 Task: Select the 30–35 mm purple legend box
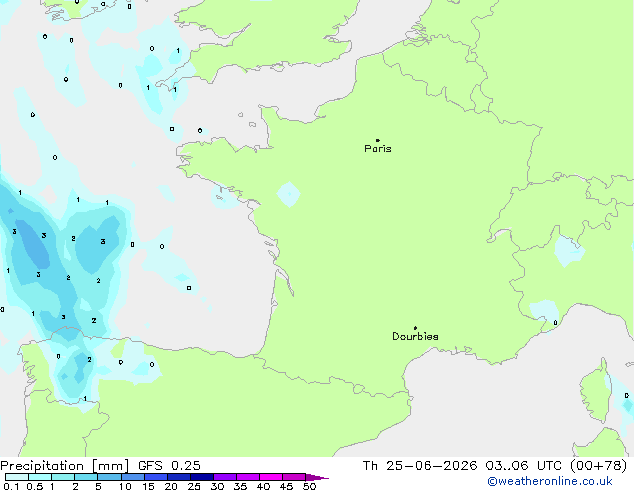(225, 477)
